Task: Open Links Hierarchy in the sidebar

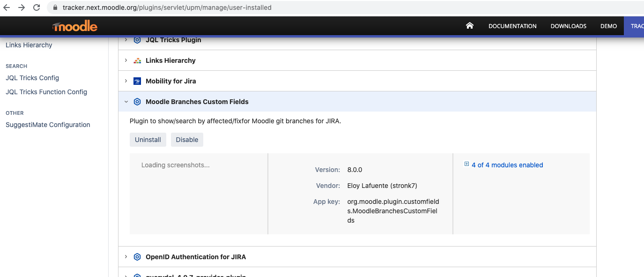Action: (x=29, y=45)
